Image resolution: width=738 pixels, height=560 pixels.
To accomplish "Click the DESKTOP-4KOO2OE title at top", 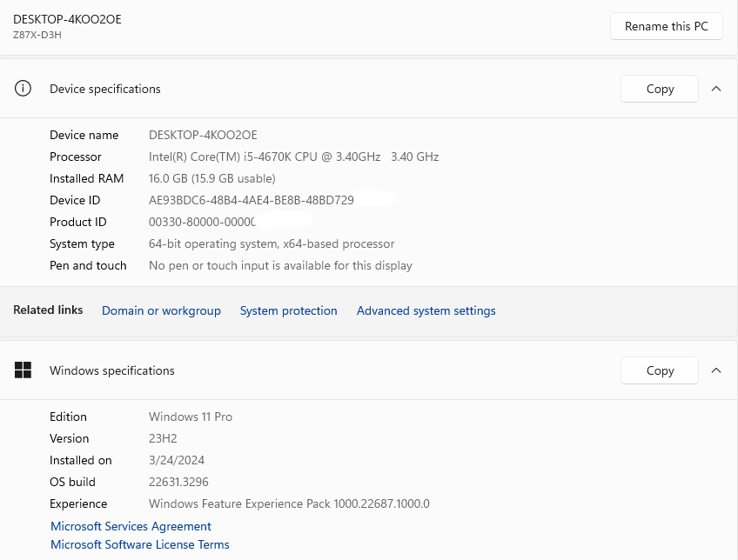I will 67,19.
